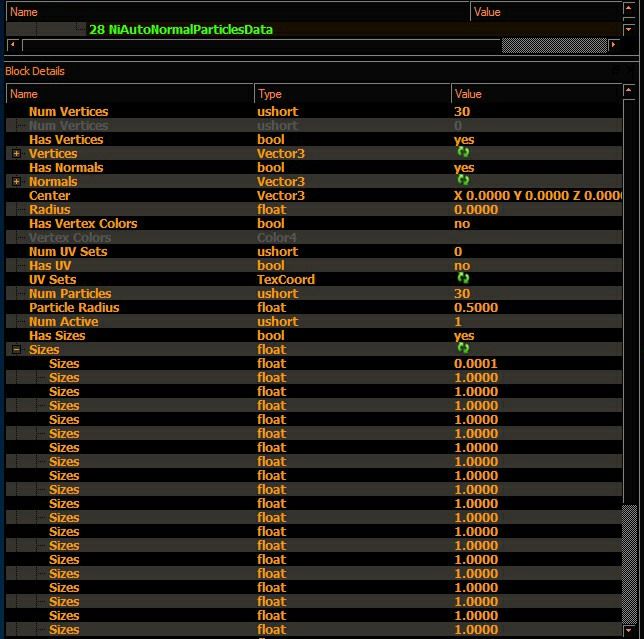Image resolution: width=644 pixels, height=639 pixels.
Task: Click the horizontal scrollbar thumb
Action: point(554,45)
